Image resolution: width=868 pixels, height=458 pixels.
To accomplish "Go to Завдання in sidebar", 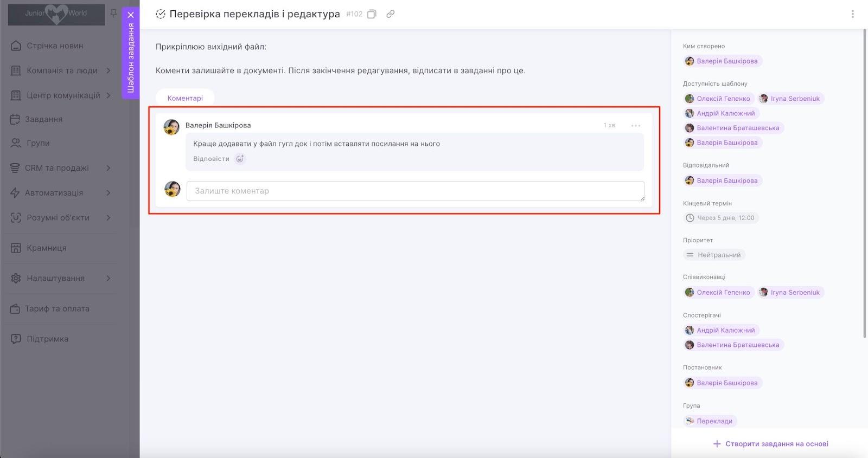I will tap(43, 119).
